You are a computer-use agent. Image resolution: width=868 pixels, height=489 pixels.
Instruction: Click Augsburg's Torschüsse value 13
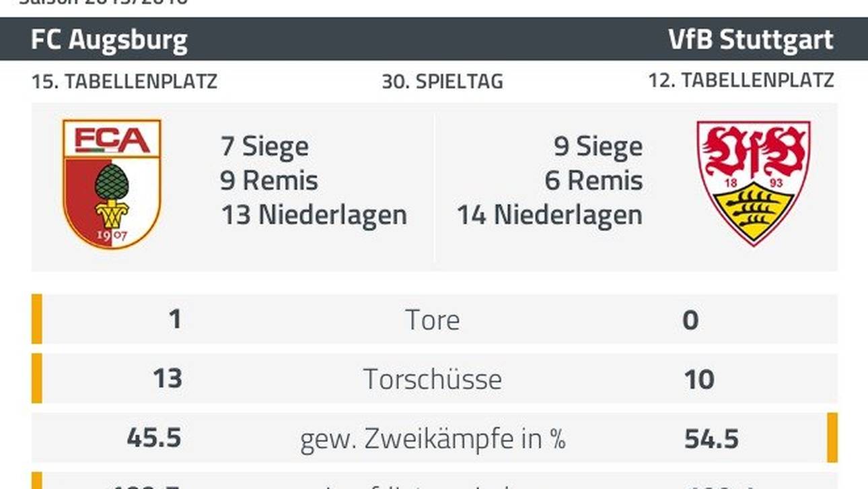(167, 379)
